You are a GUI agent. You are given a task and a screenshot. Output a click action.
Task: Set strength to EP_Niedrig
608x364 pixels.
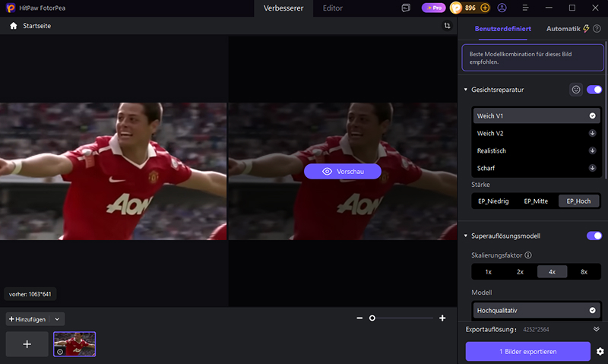tap(493, 201)
